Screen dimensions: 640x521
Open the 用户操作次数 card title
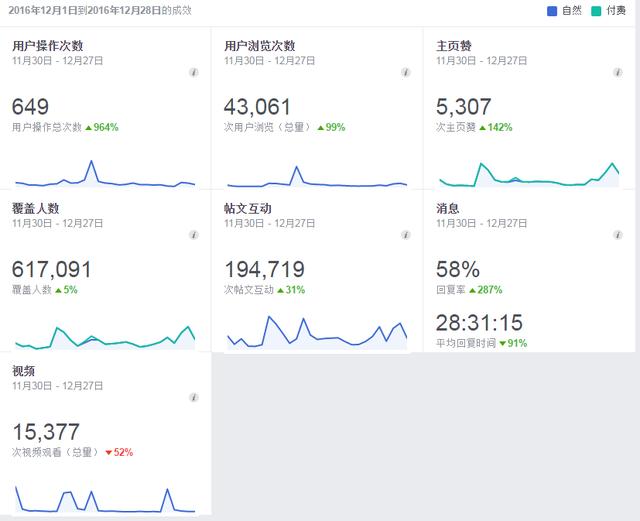tap(48, 46)
